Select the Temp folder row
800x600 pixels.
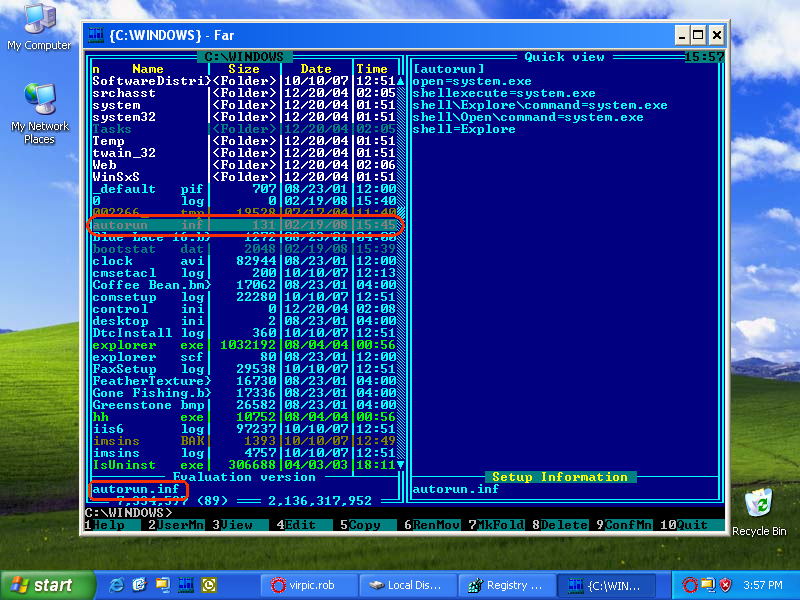(x=244, y=141)
